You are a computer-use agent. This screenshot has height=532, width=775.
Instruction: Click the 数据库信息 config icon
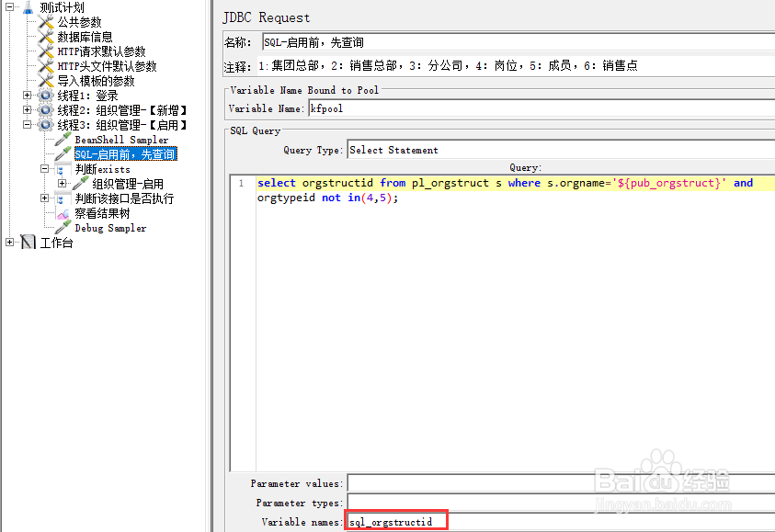tap(45, 37)
